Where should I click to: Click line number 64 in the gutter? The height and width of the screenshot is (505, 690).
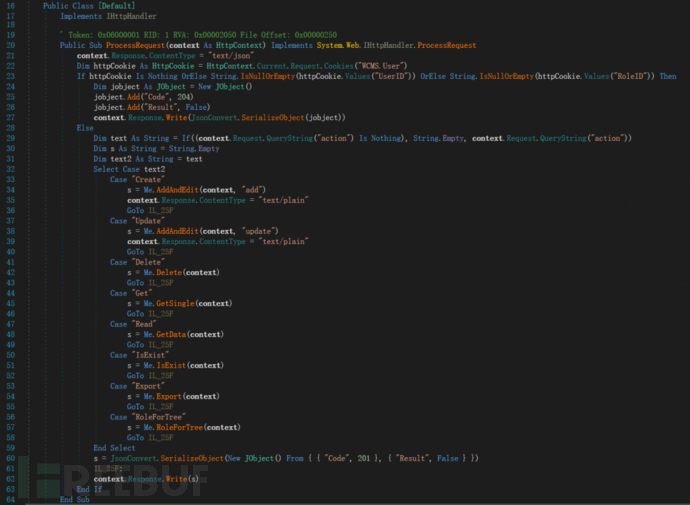click(x=11, y=500)
